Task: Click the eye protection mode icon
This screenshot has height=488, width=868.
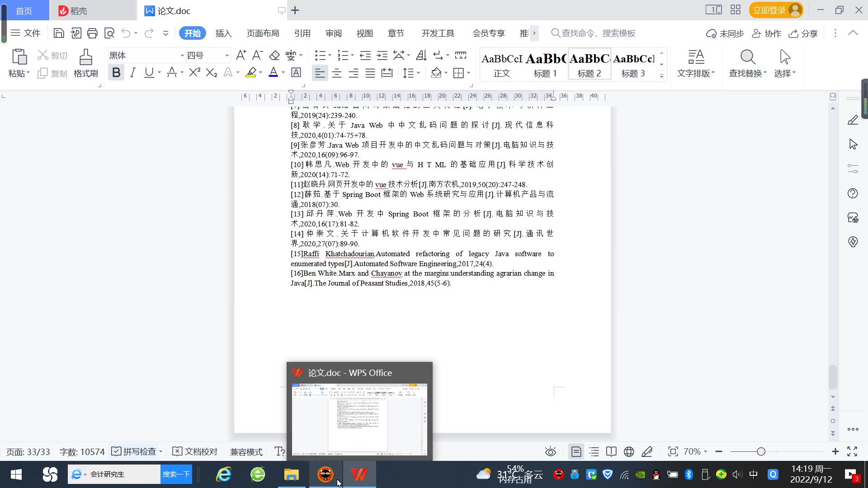Action: pyautogui.click(x=550, y=451)
